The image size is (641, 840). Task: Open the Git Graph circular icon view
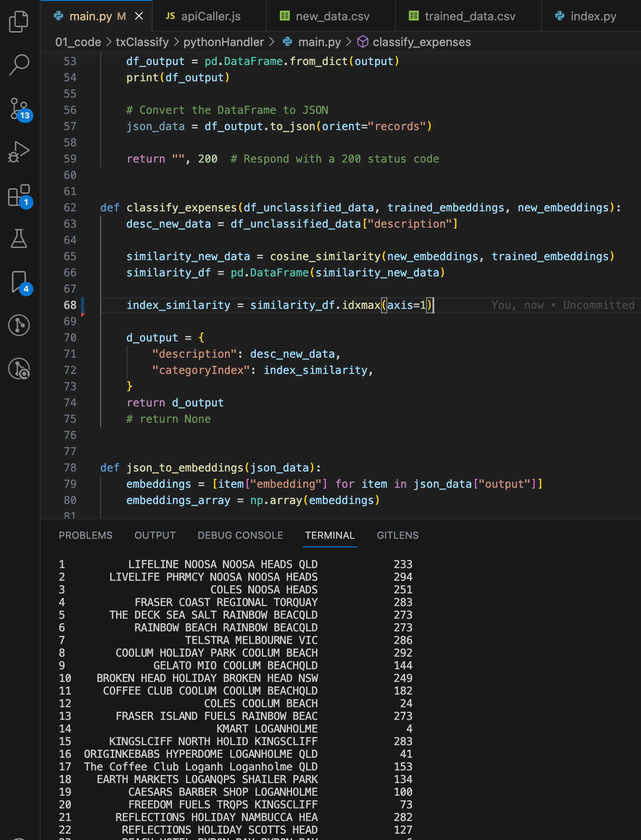pos(19,325)
